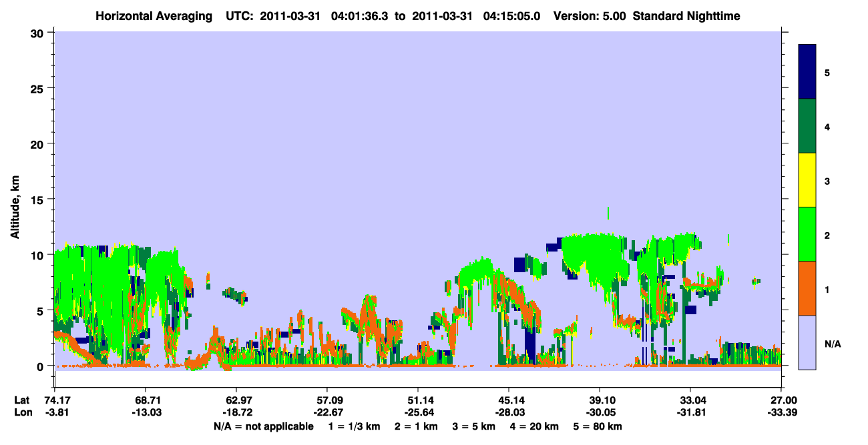Click the colorbar label '1'
Image resolution: width=868 pixels, height=445 pixels.
coord(827,289)
